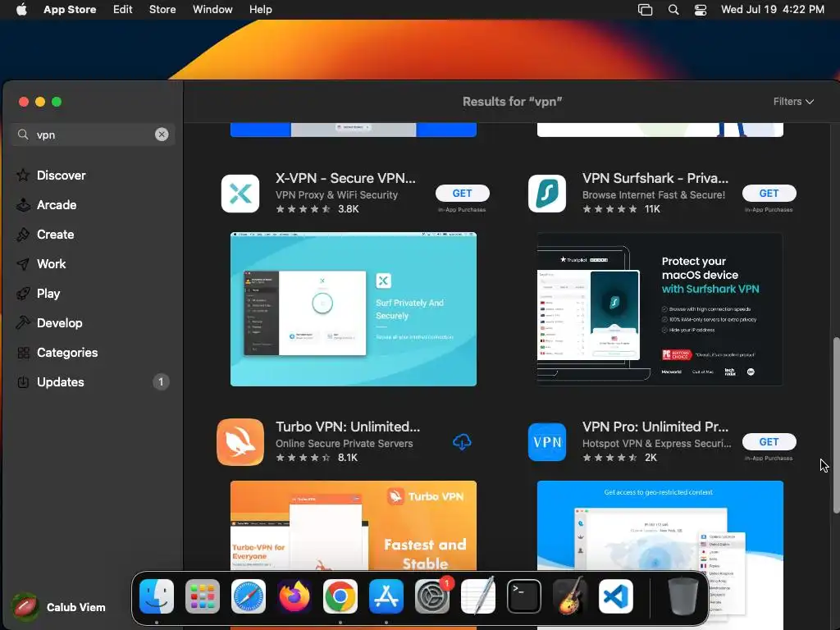Image resolution: width=840 pixels, height=630 pixels.
Task: Open the App Store menu
Action: [x=70, y=9]
